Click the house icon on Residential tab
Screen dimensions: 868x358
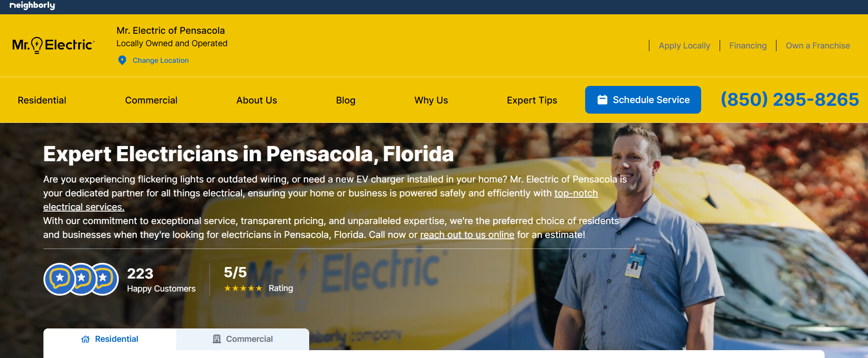(86, 340)
